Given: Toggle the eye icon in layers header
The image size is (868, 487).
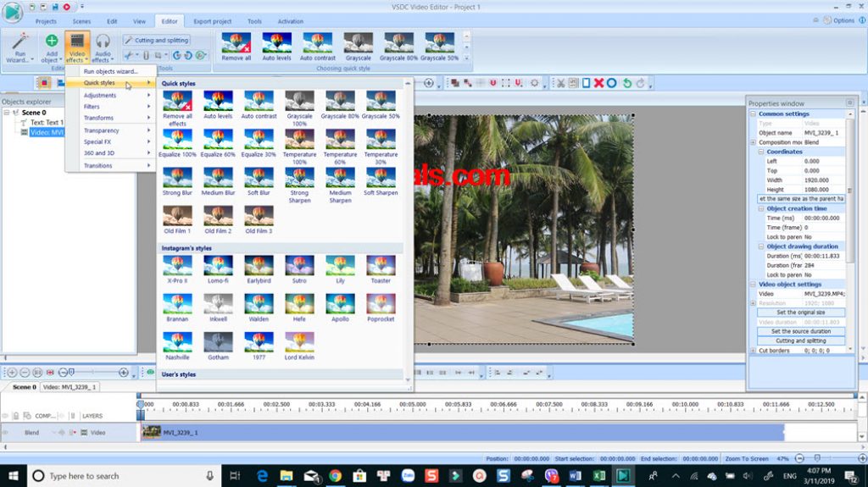Looking at the screenshot, I should click(x=5, y=416).
